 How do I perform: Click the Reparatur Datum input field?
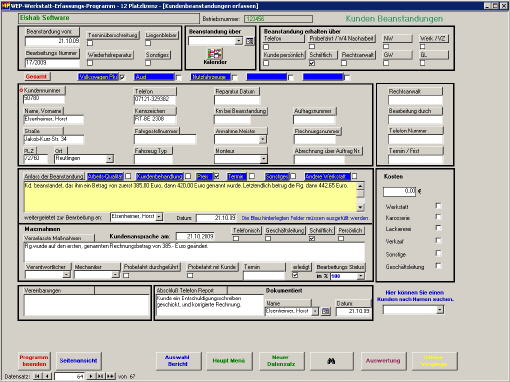[237, 100]
